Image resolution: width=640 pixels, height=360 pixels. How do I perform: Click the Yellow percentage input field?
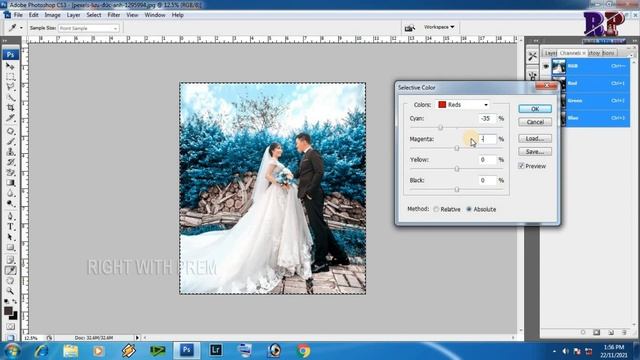[486, 160]
